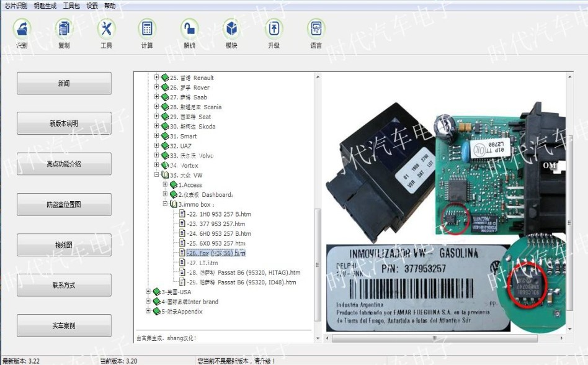Click the image panel scroll-left arrow
The image size is (588, 365).
[x=327, y=338]
